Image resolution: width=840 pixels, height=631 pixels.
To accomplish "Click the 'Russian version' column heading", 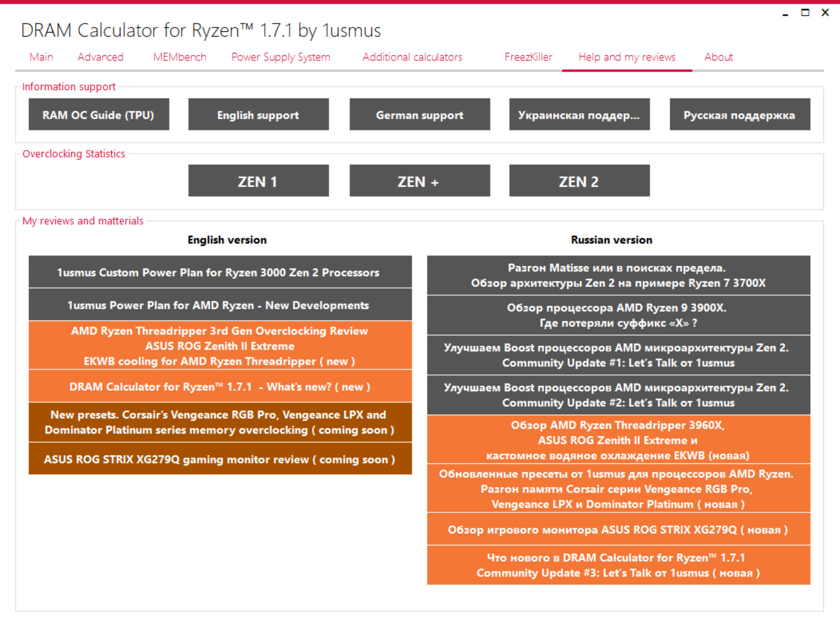I will [x=612, y=240].
